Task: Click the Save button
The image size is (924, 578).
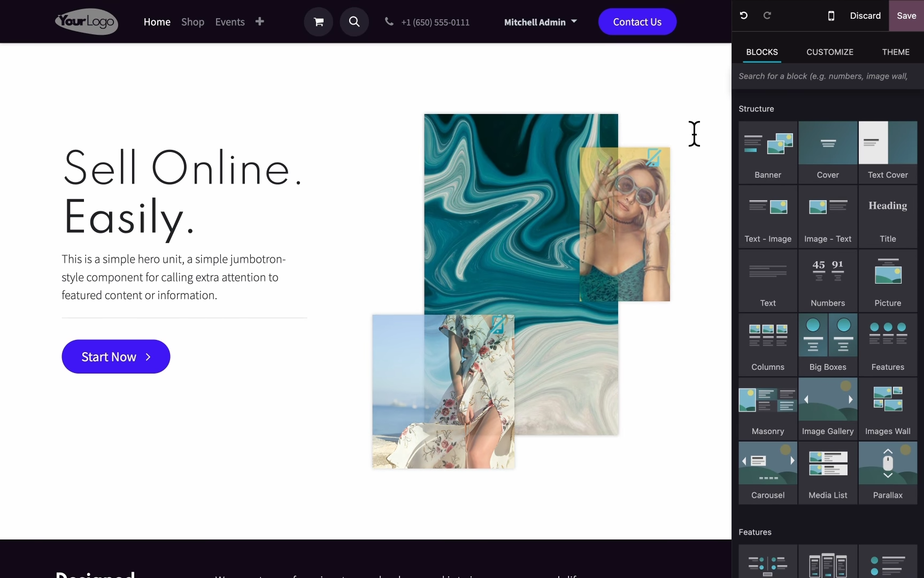Action: 906,16
